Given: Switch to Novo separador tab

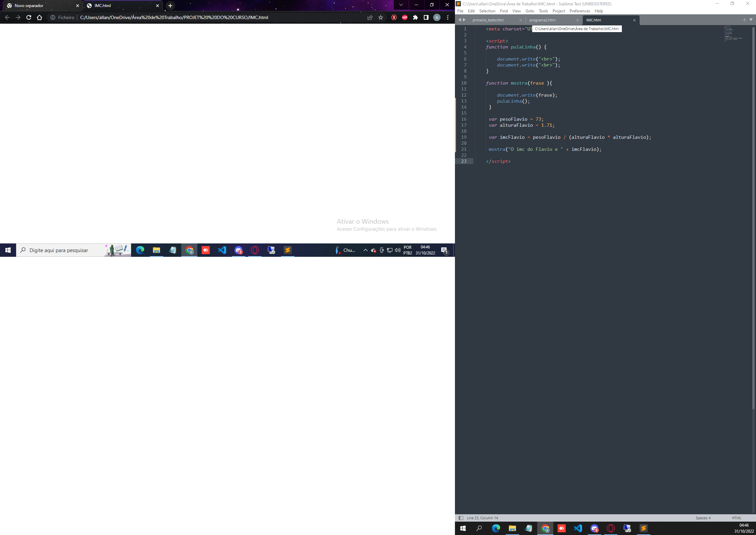Looking at the screenshot, I should [x=43, y=6].
